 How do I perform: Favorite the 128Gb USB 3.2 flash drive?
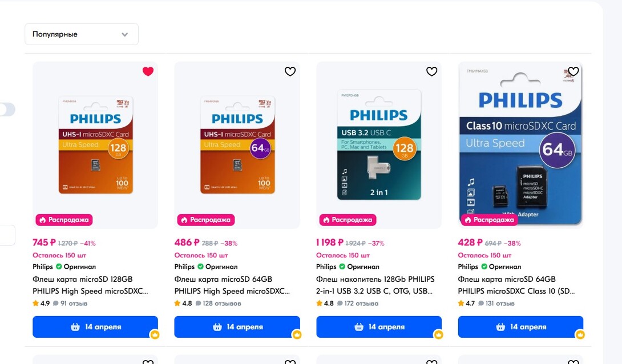431,71
